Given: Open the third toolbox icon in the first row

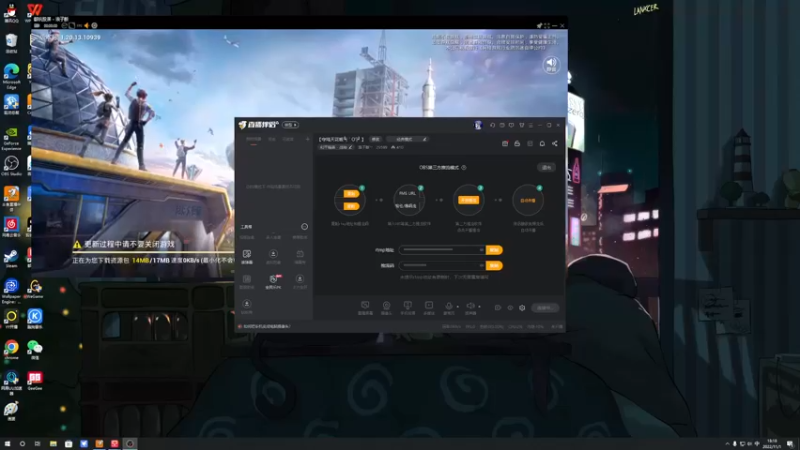Looking at the screenshot, I should [300, 256].
